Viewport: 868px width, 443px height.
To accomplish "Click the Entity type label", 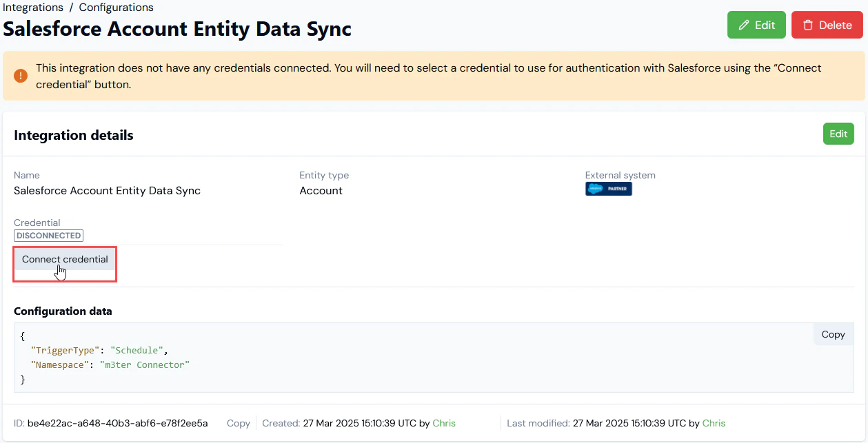I will pyautogui.click(x=324, y=175).
